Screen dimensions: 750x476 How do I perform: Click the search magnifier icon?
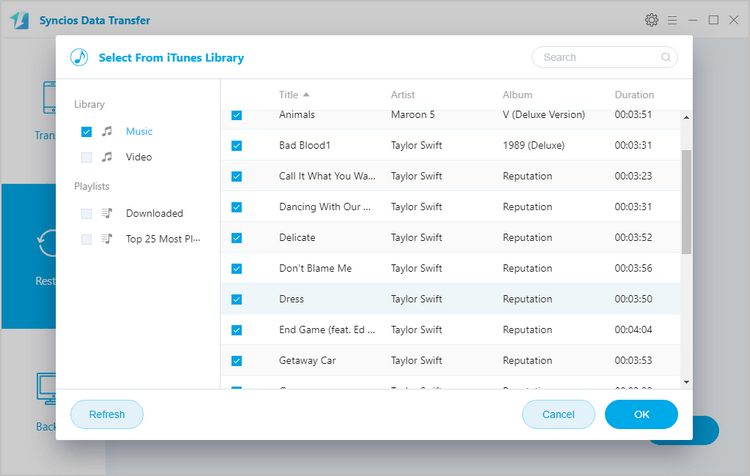pos(666,58)
